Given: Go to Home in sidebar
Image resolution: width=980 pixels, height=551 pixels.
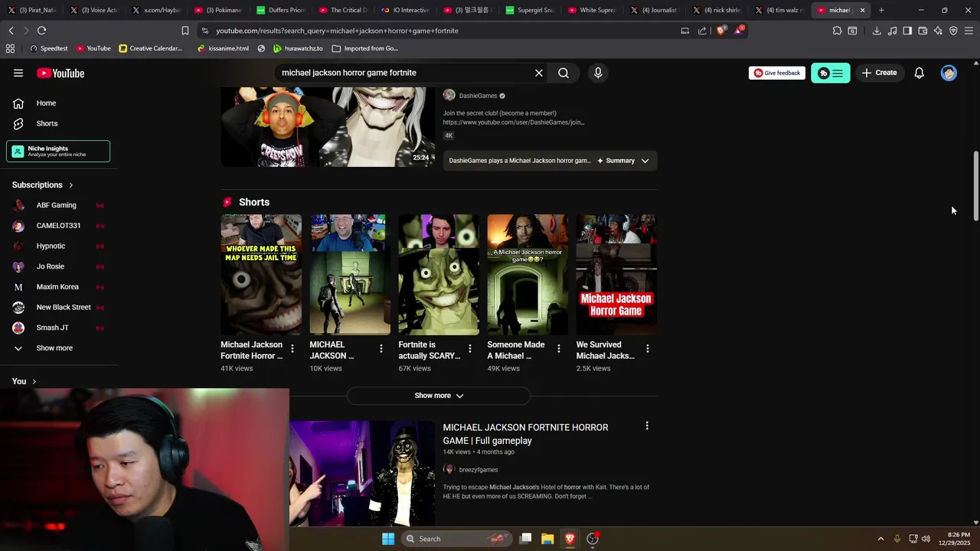Looking at the screenshot, I should click(46, 103).
